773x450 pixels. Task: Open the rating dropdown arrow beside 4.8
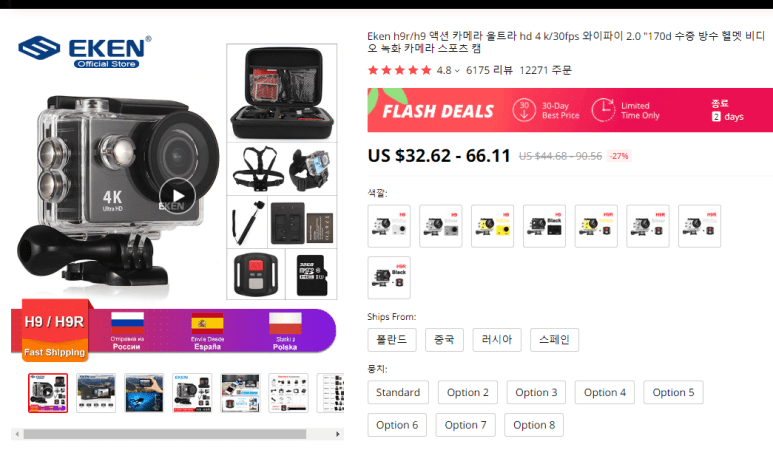pos(457,71)
